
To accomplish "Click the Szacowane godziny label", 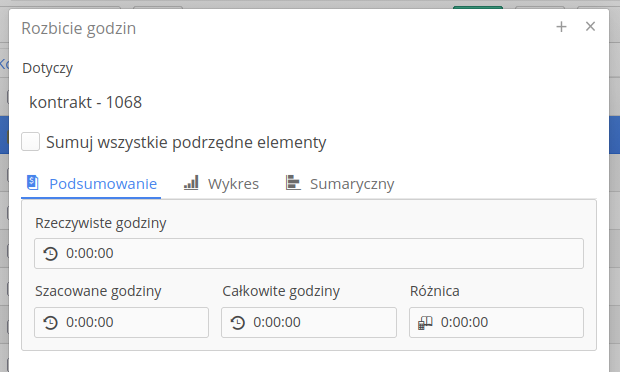I will (98, 291).
